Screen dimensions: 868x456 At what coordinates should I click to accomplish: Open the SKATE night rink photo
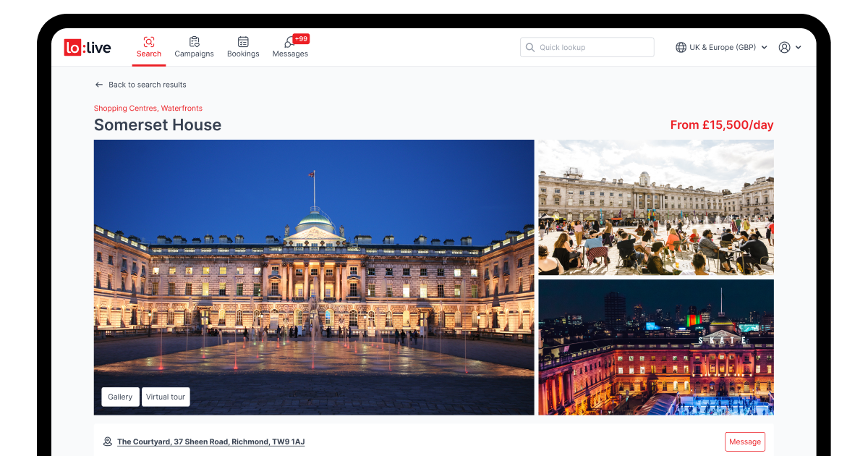(656, 347)
